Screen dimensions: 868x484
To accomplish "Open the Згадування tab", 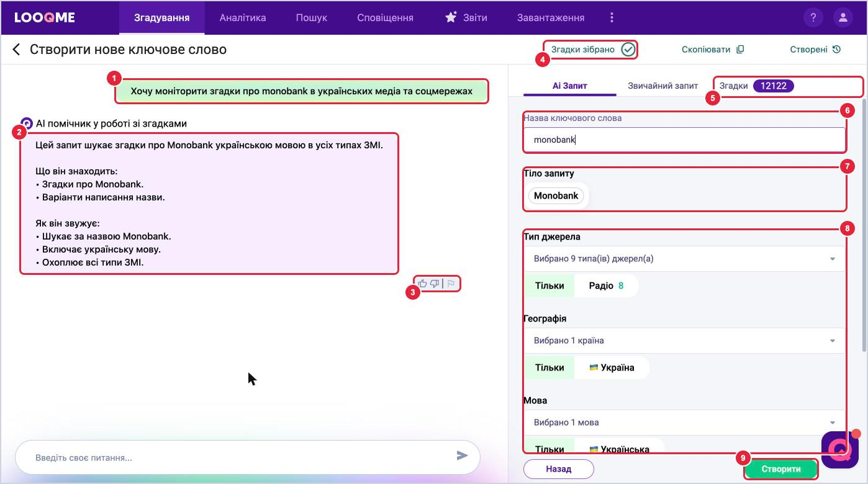I will [161, 17].
